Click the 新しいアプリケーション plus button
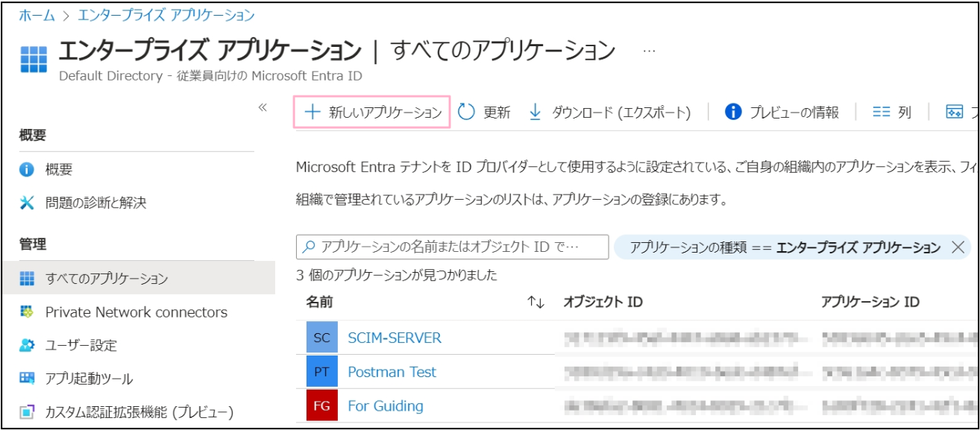 (313, 112)
